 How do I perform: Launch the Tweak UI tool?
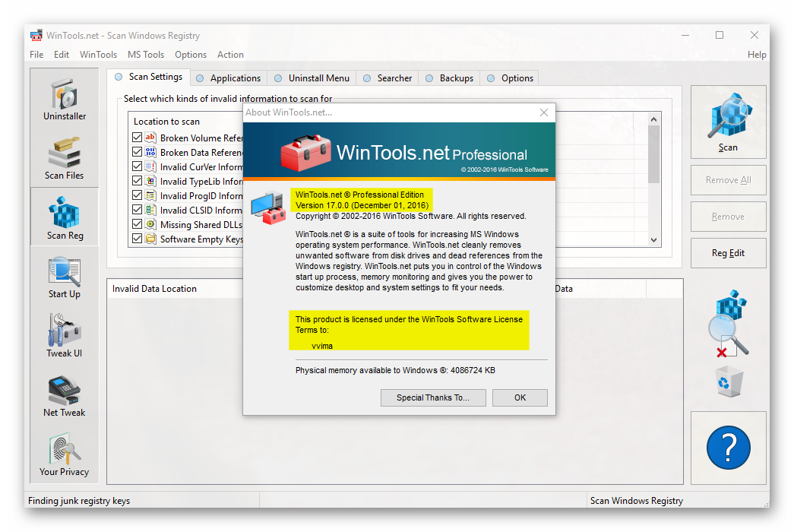(x=65, y=336)
